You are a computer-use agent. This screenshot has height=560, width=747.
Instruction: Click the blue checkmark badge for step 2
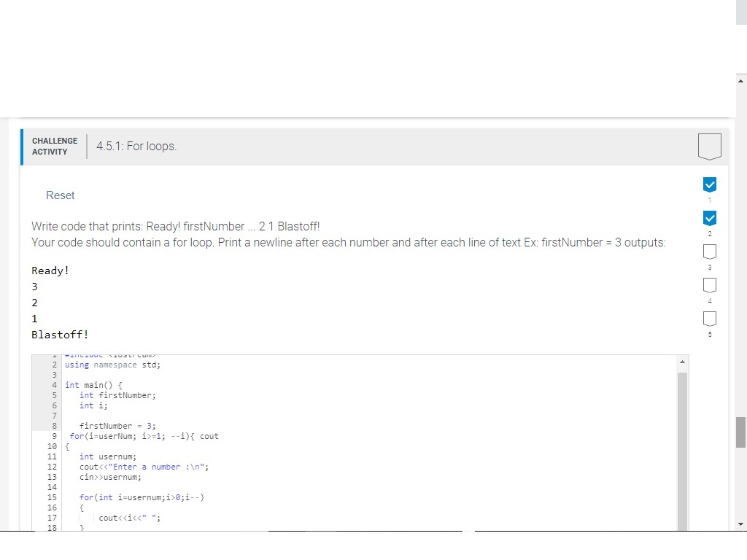point(709,218)
